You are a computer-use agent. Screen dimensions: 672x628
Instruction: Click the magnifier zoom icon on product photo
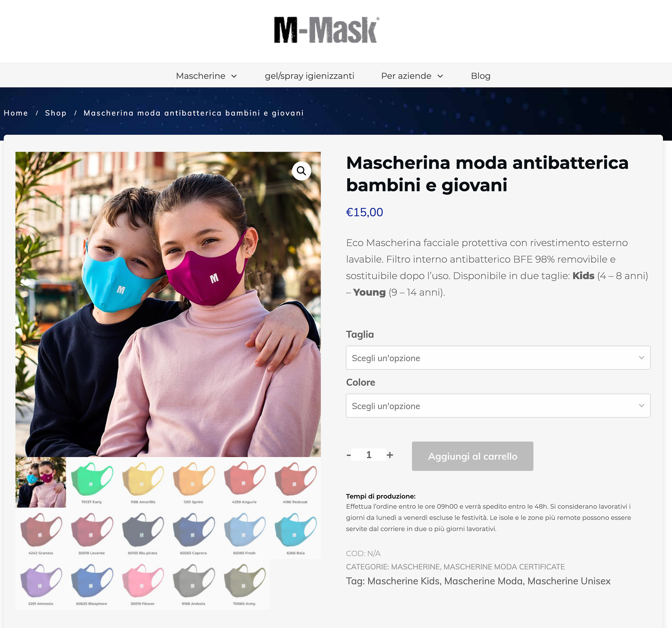pyautogui.click(x=301, y=171)
